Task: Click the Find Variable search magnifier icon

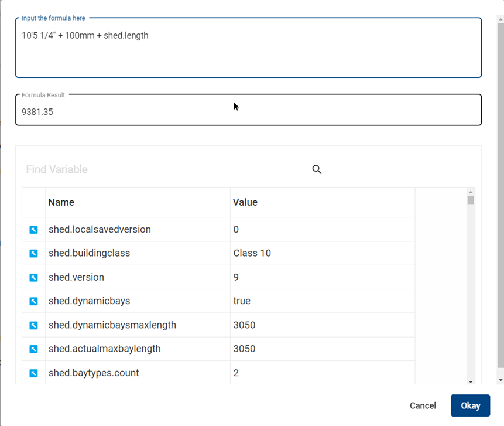Action: pos(317,169)
